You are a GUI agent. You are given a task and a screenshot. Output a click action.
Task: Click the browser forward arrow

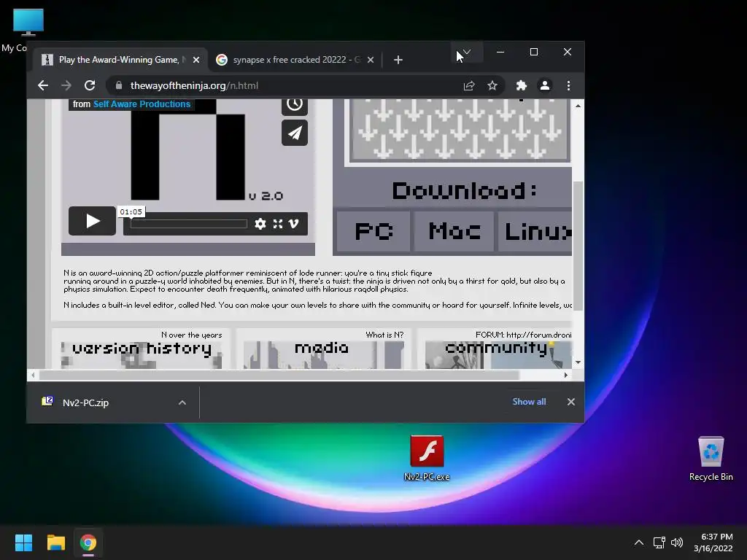(66, 86)
